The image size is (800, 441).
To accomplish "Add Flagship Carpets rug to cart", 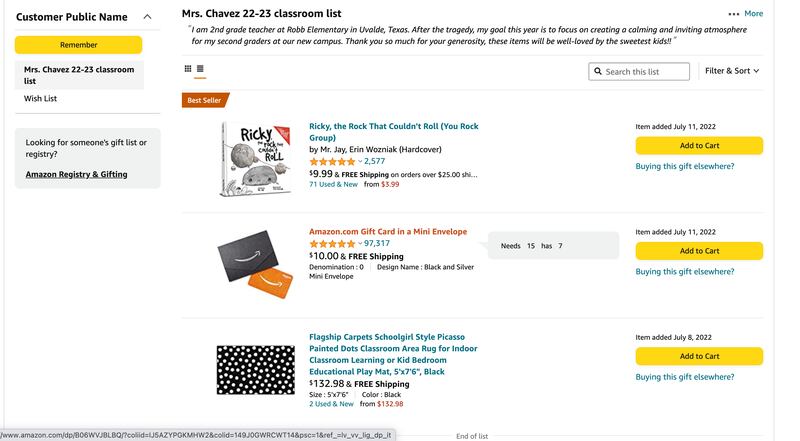I will tap(699, 356).
